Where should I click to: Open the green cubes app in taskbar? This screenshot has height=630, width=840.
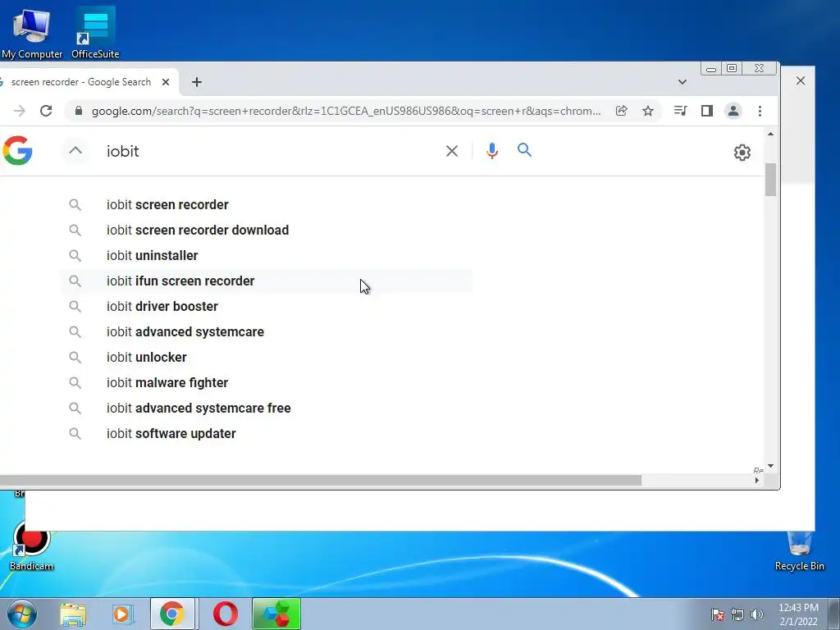click(x=276, y=614)
